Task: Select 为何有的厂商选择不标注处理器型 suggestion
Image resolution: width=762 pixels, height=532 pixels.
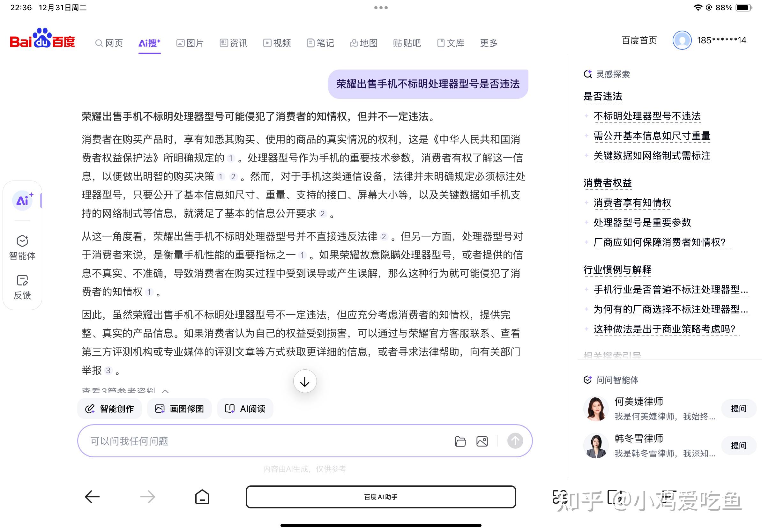Action: tap(671, 309)
